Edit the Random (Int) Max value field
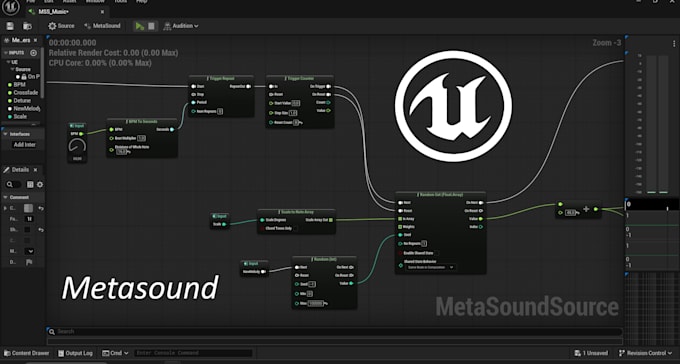The image size is (680, 364). point(315,304)
